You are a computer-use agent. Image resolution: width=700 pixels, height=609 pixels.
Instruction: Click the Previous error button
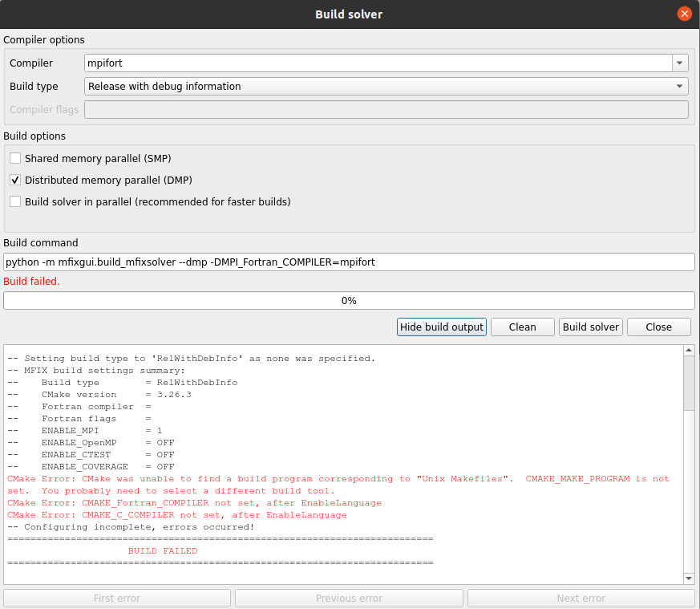tap(349, 599)
